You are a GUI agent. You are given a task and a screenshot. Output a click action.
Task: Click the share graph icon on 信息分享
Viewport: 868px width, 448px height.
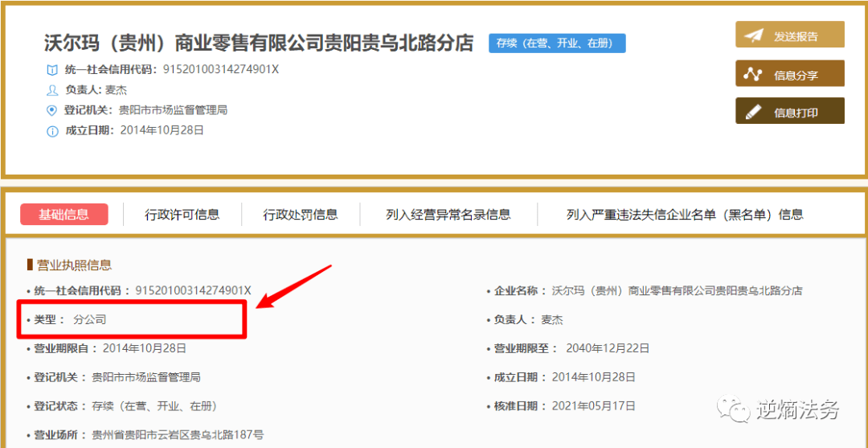click(753, 74)
